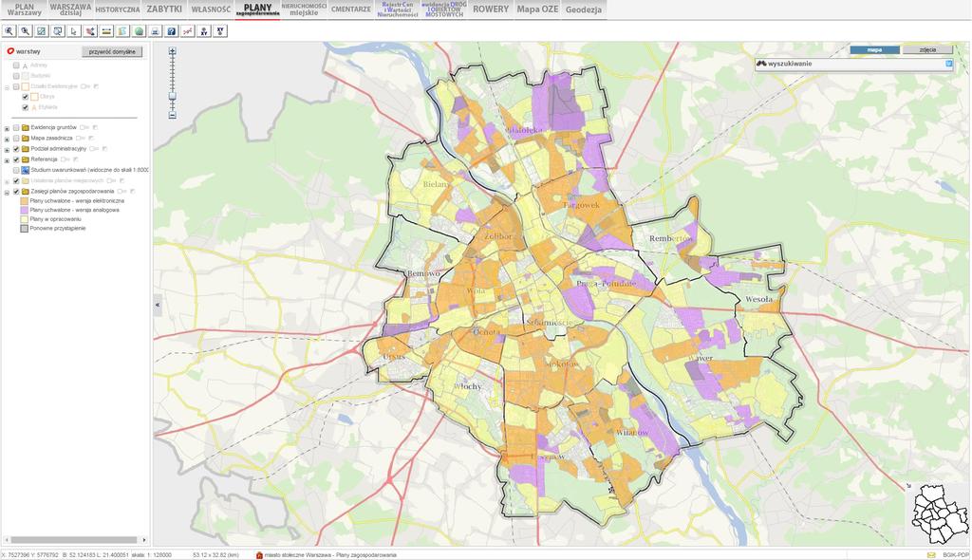Uncheck the Zasięgi planów zagospodarowania checkbox

pyautogui.click(x=16, y=192)
